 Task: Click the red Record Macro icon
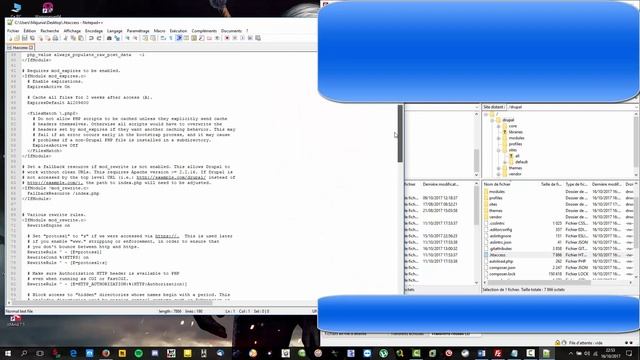[x=227, y=38]
